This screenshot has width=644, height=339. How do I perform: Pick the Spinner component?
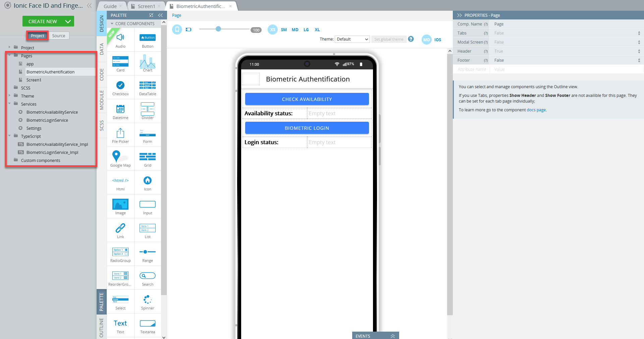(148, 301)
